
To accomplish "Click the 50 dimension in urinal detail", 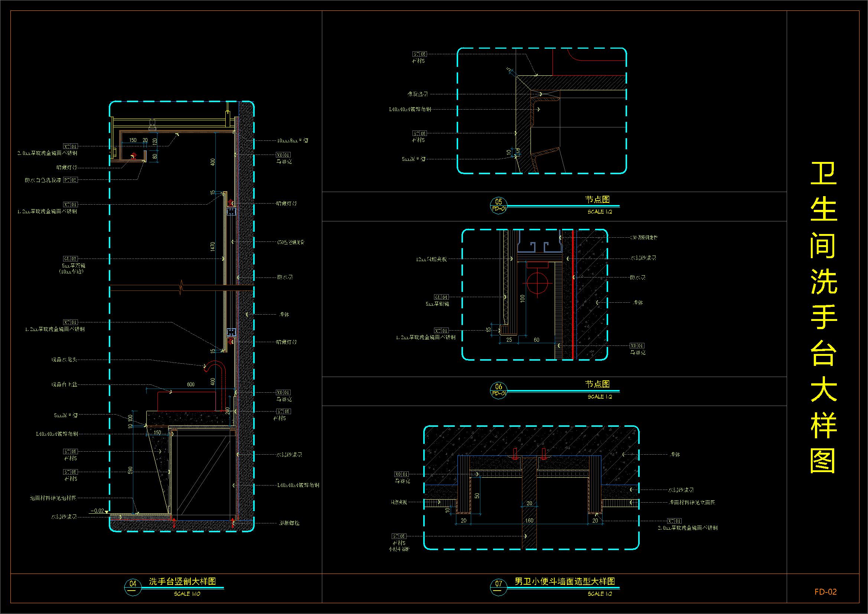I will click(x=477, y=496).
